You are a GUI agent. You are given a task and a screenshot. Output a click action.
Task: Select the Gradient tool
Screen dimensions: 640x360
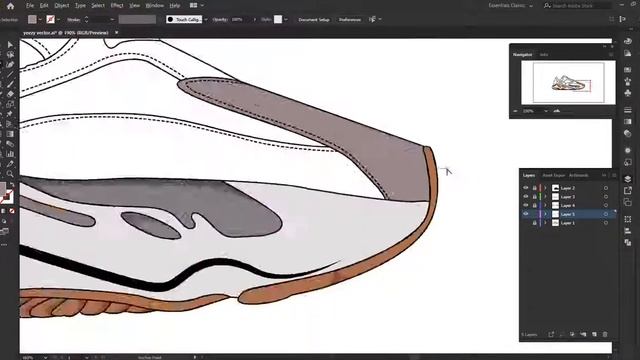tap(10, 134)
